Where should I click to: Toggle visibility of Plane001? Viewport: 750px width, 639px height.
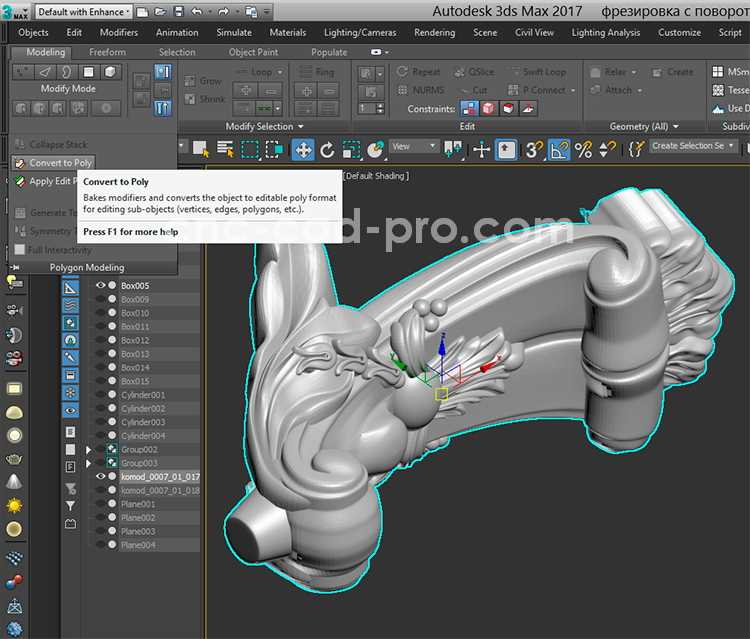point(100,504)
